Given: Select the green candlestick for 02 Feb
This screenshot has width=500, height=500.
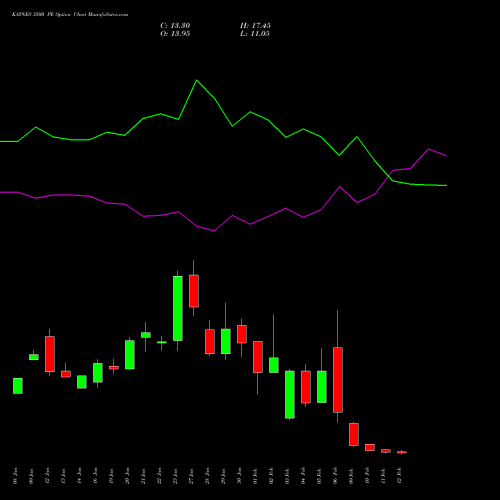Looking at the screenshot, I should coord(274,365).
